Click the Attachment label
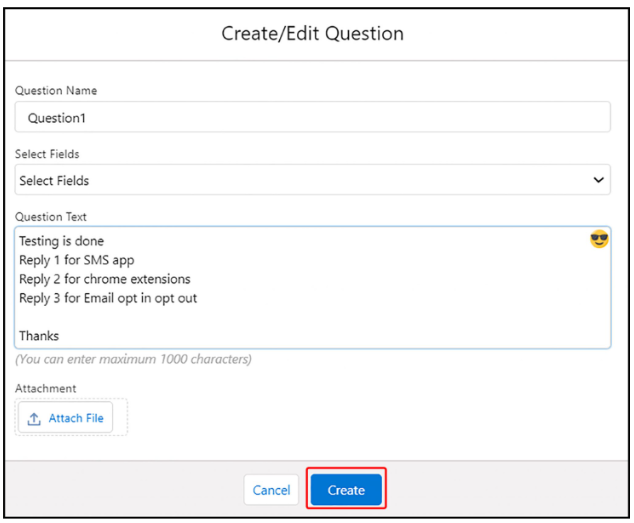The height and width of the screenshot is (523, 634). coord(45,388)
